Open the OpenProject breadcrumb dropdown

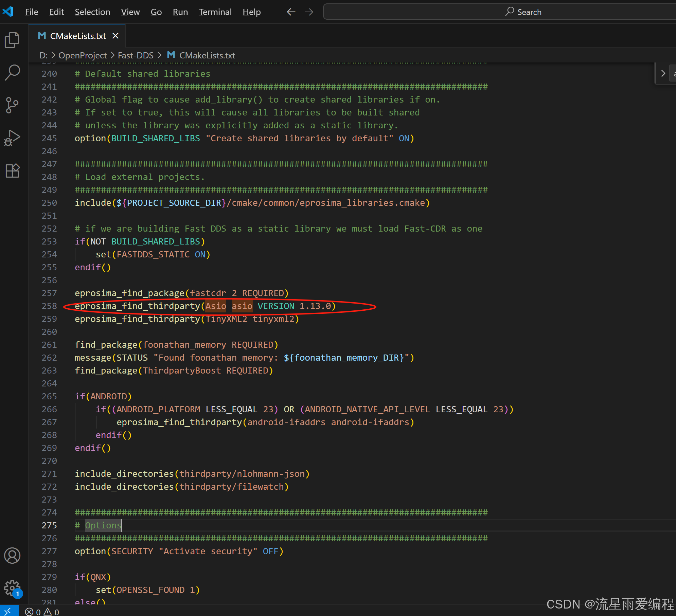pyautogui.click(x=83, y=55)
